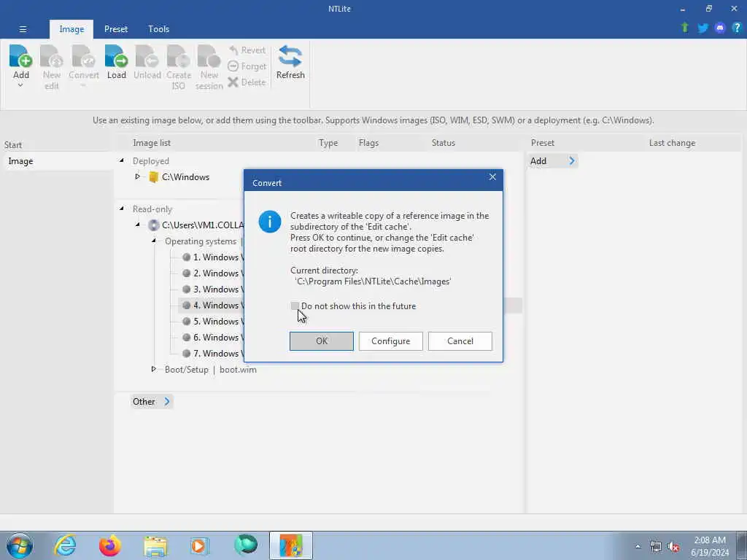This screenshot has height=560, width=747.
Task: Collapse the Read-only group
Action: coord(122,208)
